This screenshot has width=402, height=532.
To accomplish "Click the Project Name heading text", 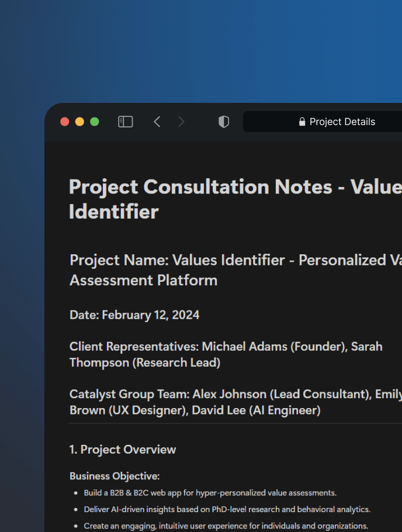I will 235,270.
